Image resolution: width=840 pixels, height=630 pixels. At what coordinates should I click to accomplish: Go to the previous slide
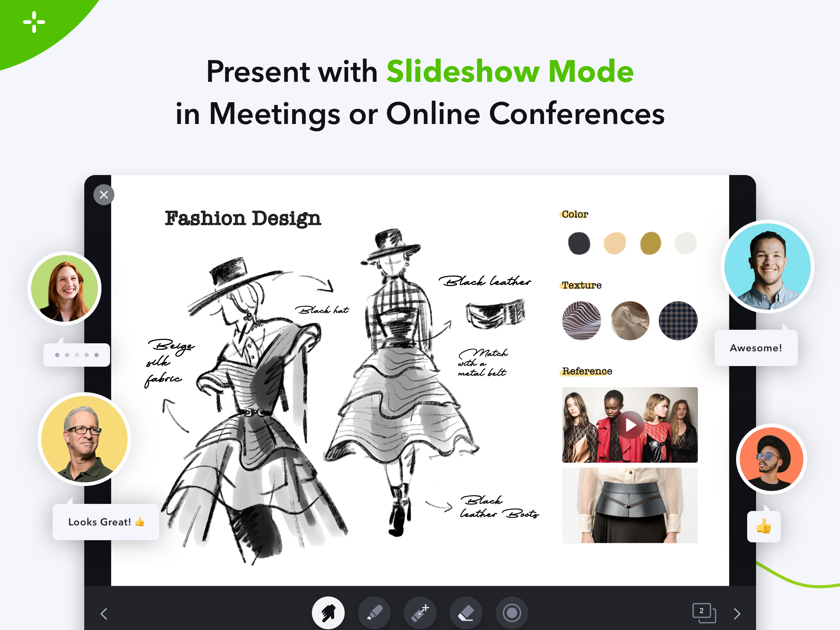(x=104, y=613)
